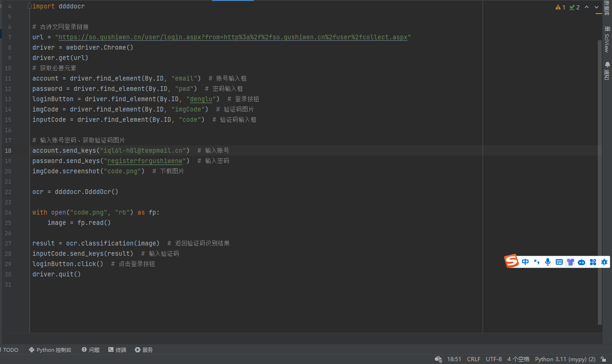This screenshot has width=612, height=364.
Task: Click the green typo checkmark indicator
Action: coord(574,7)
